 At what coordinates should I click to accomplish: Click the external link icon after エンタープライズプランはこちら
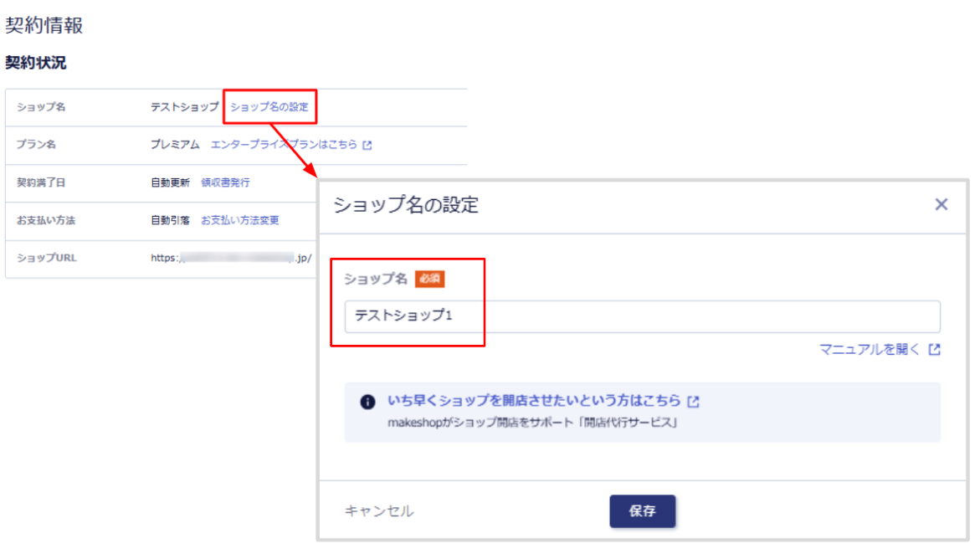tap(367, 144)
